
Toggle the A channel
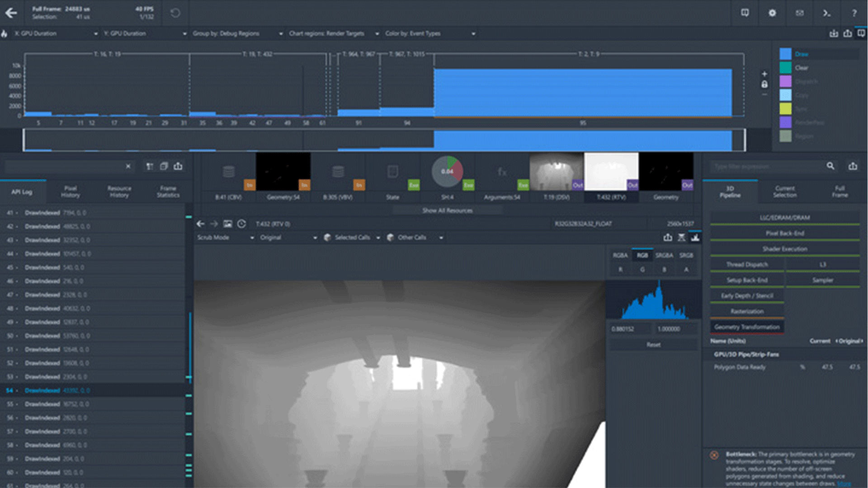(686, 270)
